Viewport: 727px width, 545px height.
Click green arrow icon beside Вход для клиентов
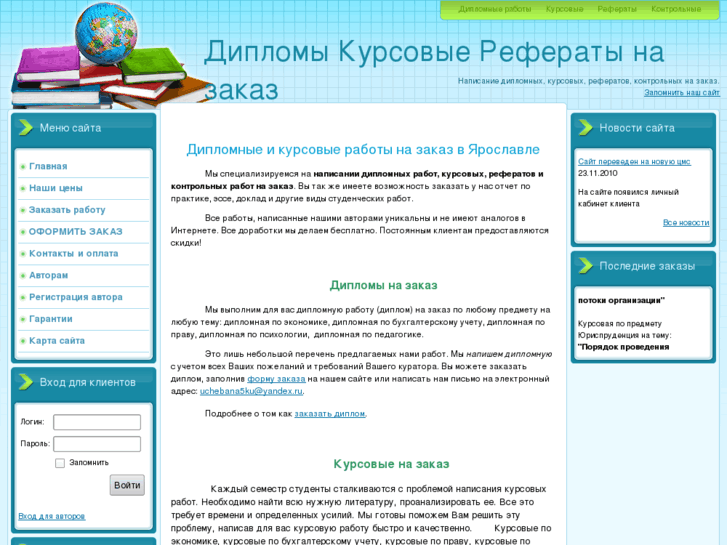26,382
